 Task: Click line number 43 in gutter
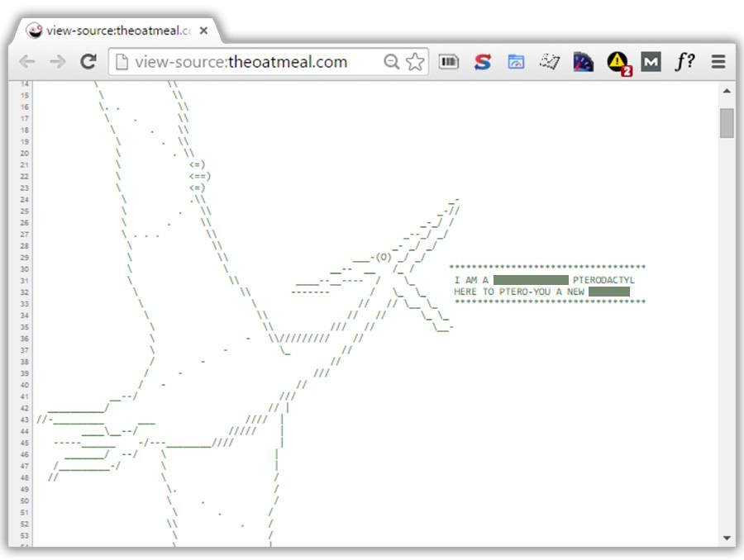pyautogui.click(x=25, y=420)
